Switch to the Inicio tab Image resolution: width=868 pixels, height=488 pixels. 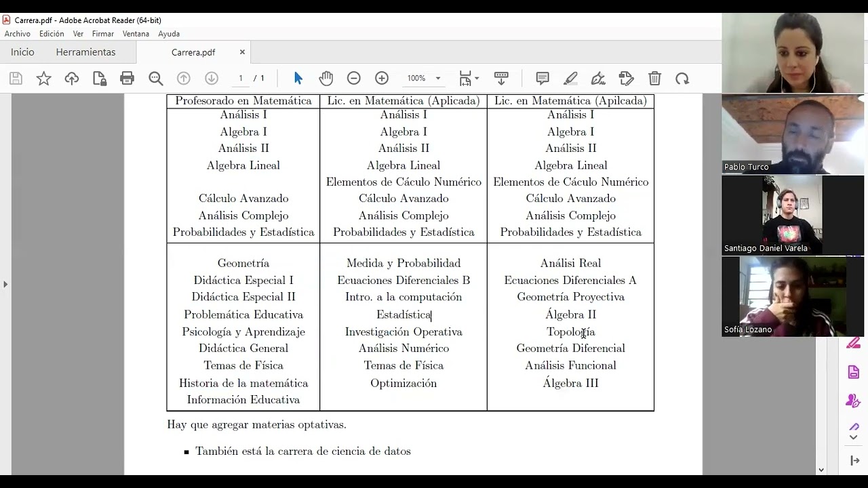pyautogui.click(x=22, y=52)
